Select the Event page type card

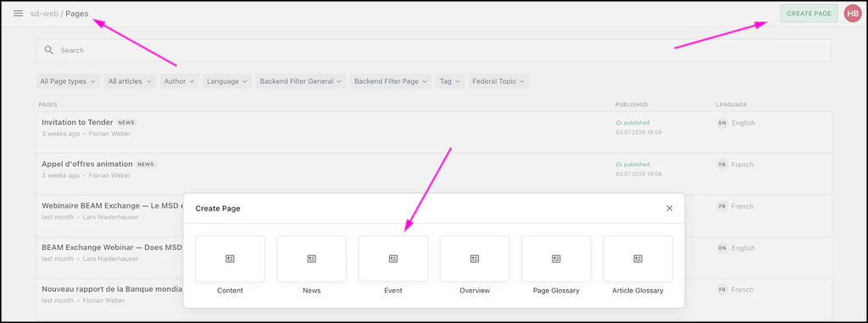pos(393,259)
